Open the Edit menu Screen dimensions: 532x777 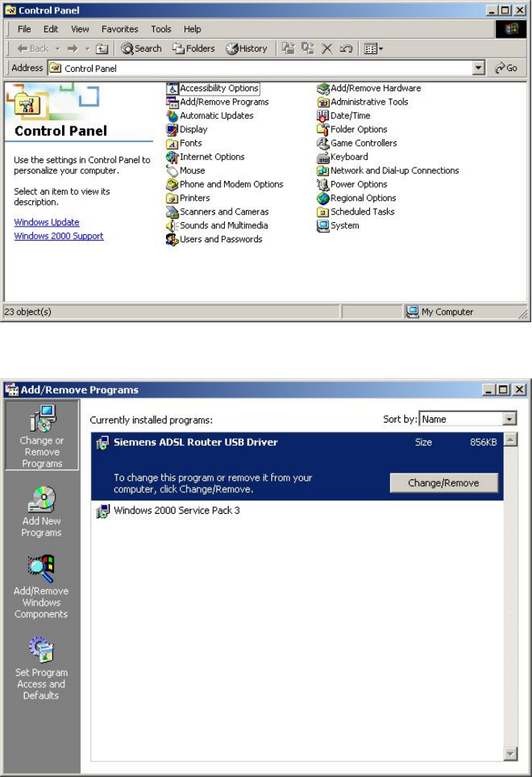point(51,29)
